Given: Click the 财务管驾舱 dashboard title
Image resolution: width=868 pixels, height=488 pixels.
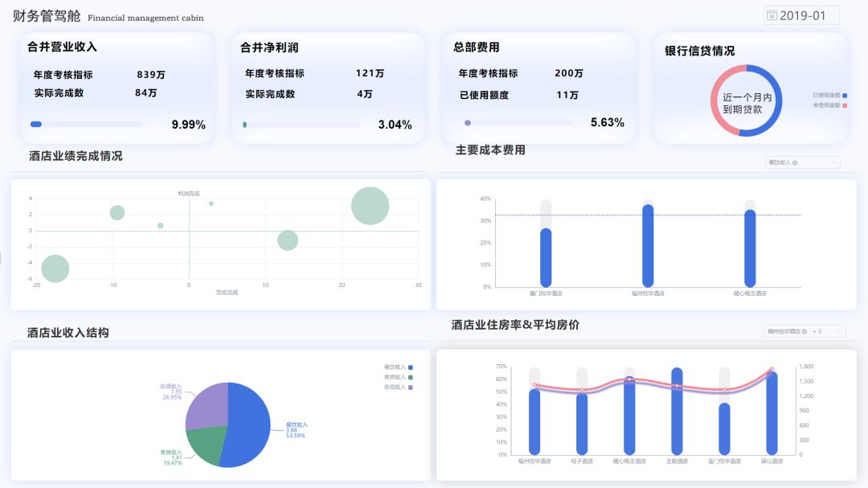Looking at the screenshot, I should click(x=47, y=16).
